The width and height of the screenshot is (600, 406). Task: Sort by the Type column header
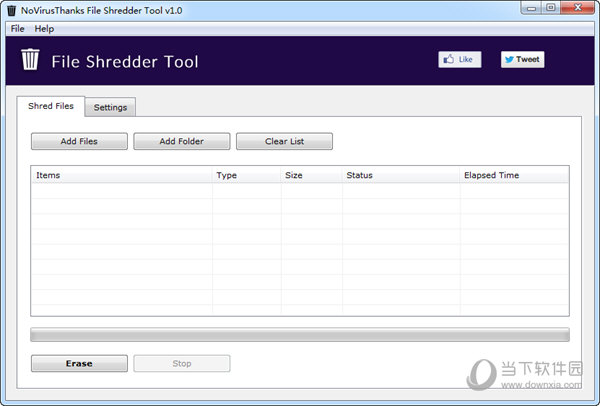coord(246,175)
